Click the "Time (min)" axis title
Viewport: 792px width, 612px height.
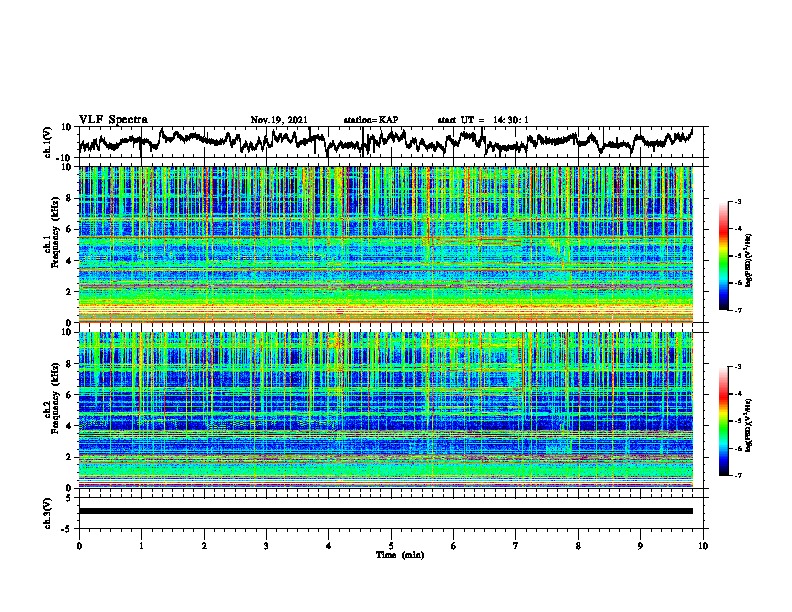(400, 555)
